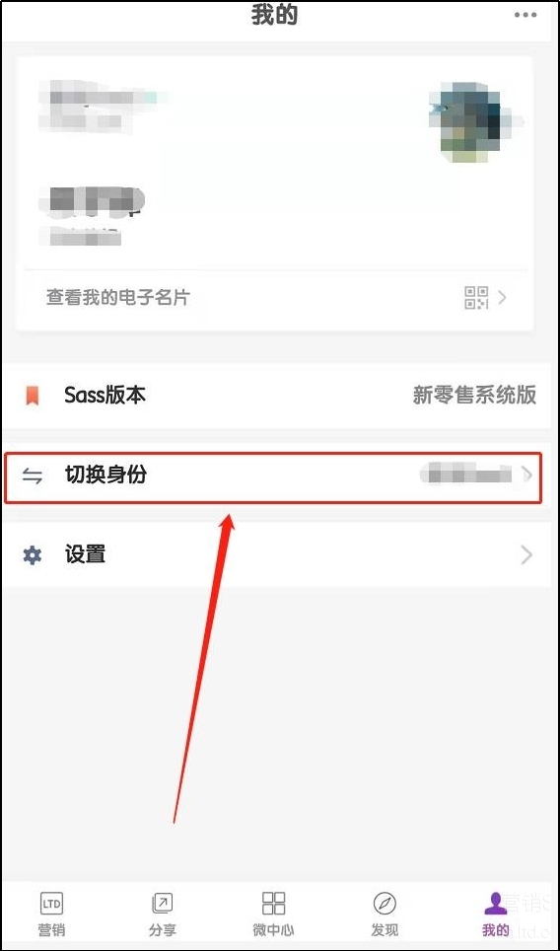The width and height of the screenshot is (560, 951).
Task: Tap the purple profile person icon
Action: 496,903
